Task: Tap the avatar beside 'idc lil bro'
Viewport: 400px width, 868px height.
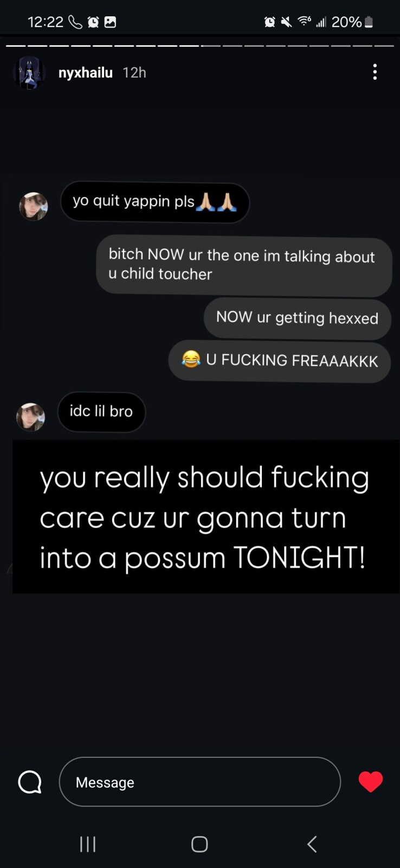Action: tap(31, 417)
